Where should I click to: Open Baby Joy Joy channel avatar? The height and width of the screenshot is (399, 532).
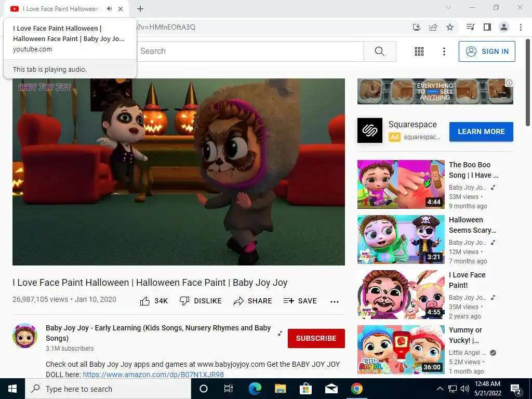[25, 336]
